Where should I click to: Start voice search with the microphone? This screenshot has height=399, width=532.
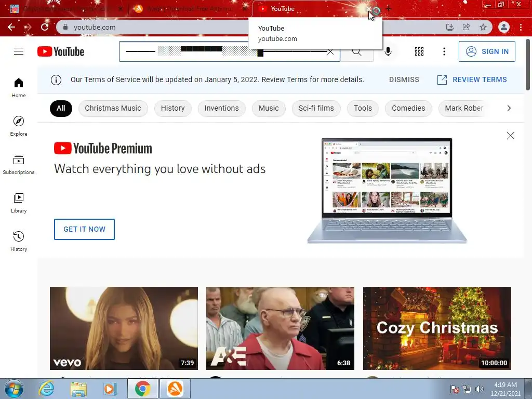pyautogui.click(x=388, y=51)
